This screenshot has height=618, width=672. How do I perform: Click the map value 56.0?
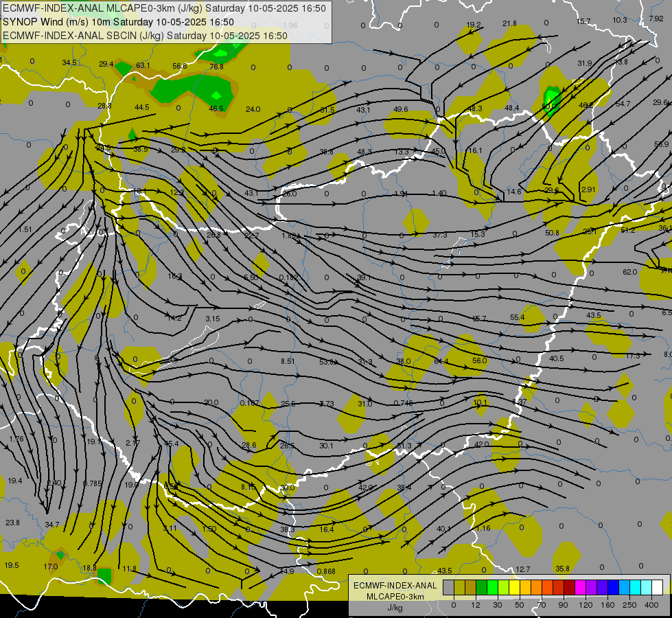click(x=479, y=360)
